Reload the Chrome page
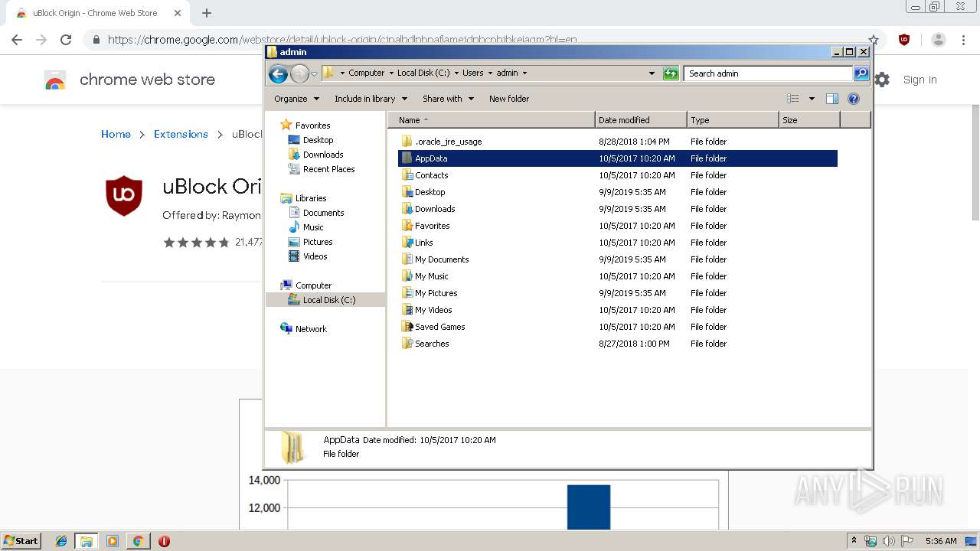 coord(66,40)
